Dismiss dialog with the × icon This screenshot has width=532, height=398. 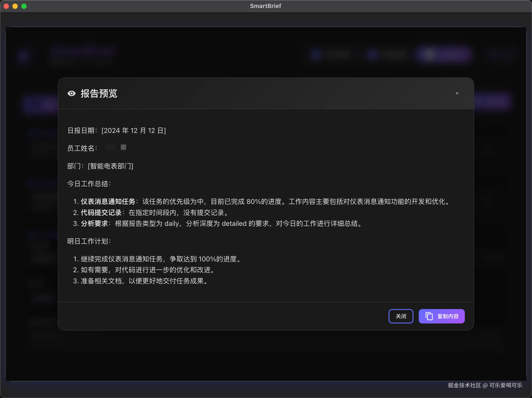[457, 93]
